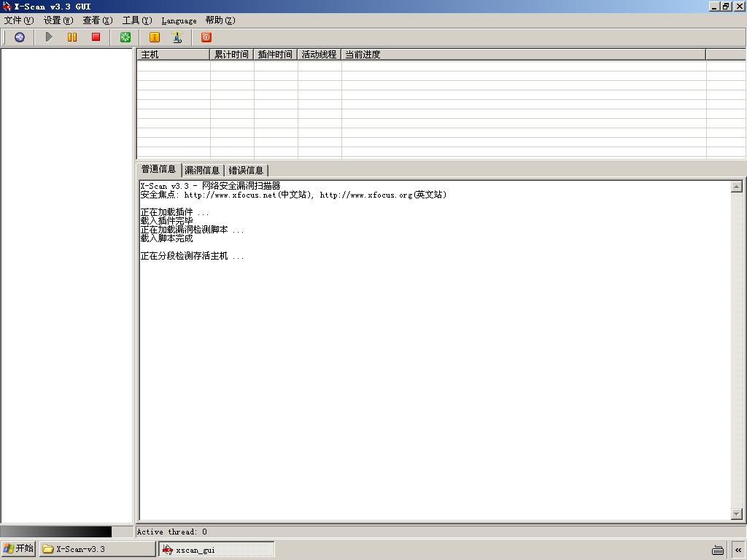Click the 'Active thread: 0' status text

tap(172, 532)
